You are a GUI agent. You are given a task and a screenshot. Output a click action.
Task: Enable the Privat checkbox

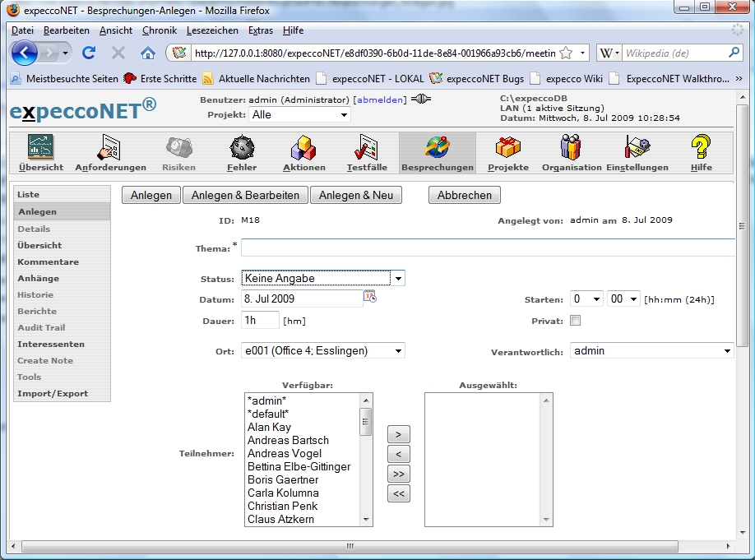[575, 321]
